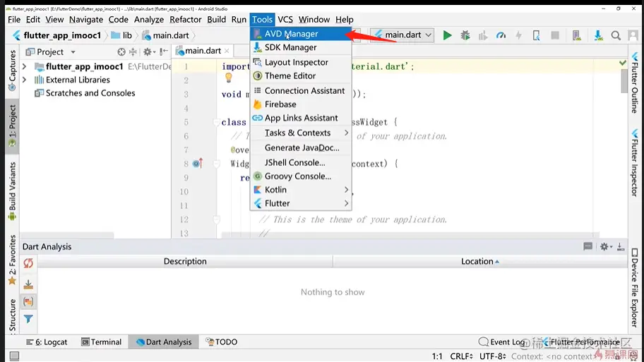This screenshot has width=644, height=362.
Task: Open Groovy Console... menu entry
Action: point(301,176)
